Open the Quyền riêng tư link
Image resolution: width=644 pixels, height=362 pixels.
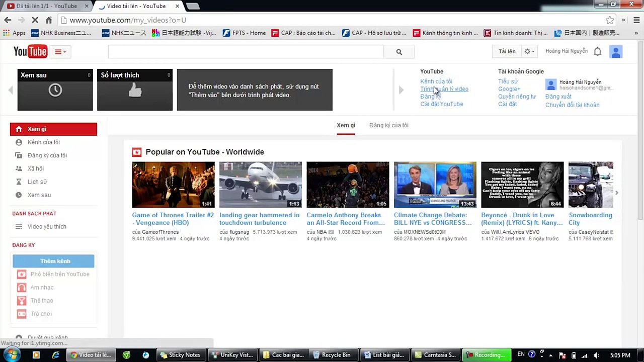(517, 97)
